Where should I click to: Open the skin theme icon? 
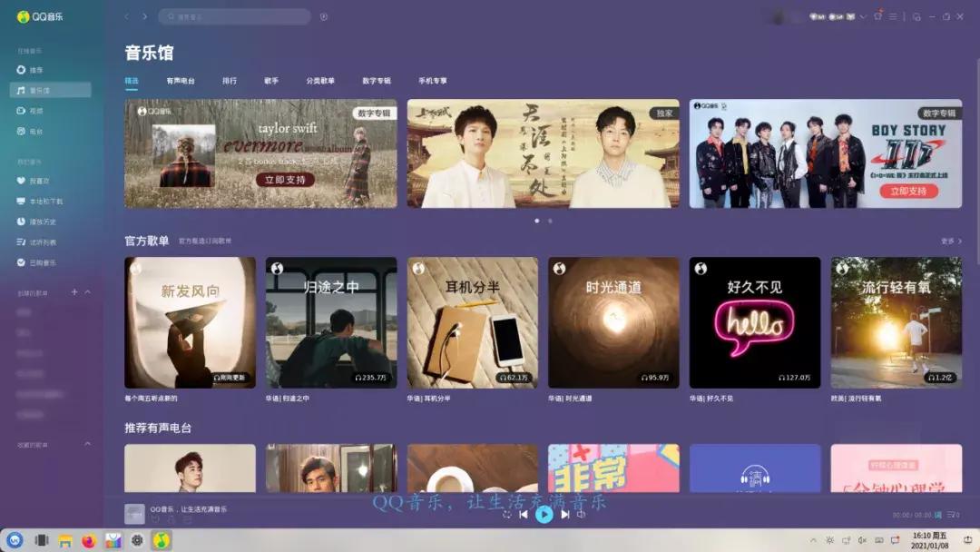point(878,16)
